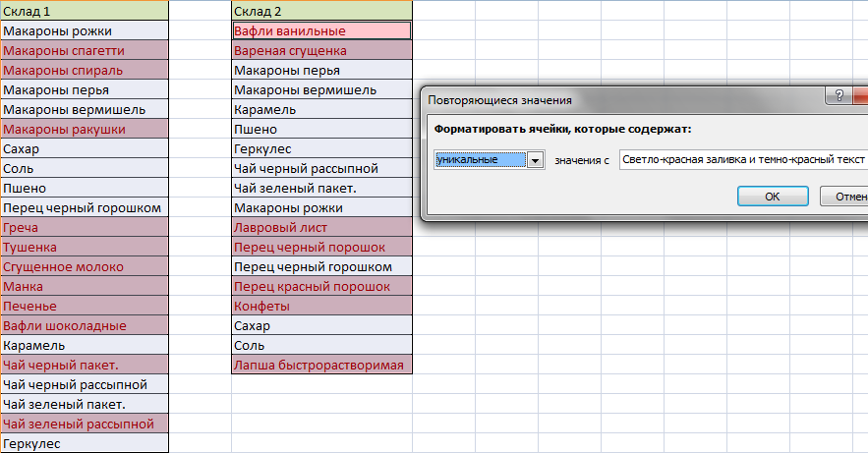Click the 'Чай зеленый рассыпной' cell
Image resolution: width=868 pixels, height=453 pixels.
click(84, 424)
